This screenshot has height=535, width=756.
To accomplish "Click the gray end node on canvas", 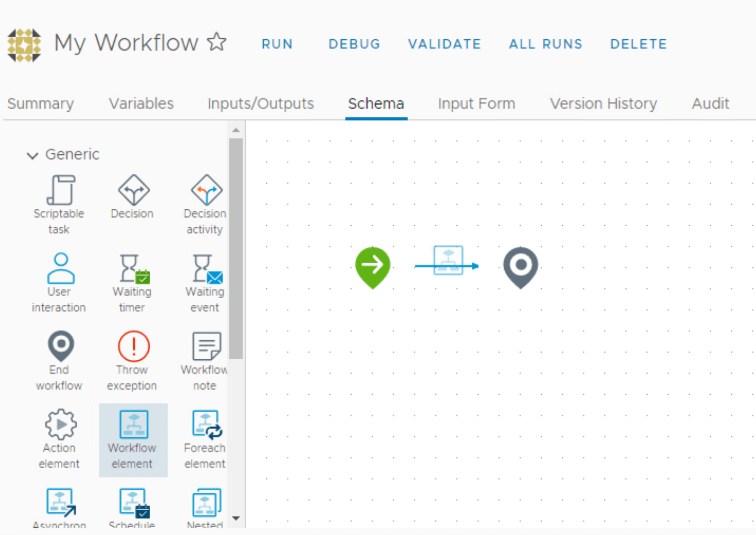I will (520, 267).
